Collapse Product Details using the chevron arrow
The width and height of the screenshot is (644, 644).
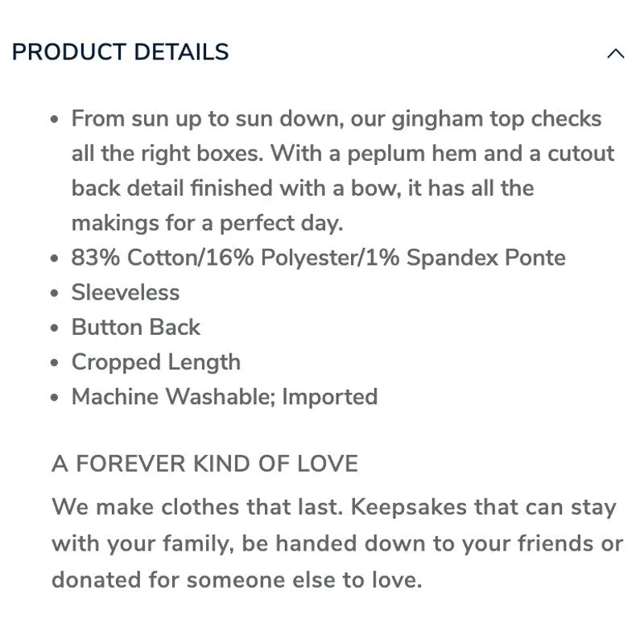coord(615,53)
